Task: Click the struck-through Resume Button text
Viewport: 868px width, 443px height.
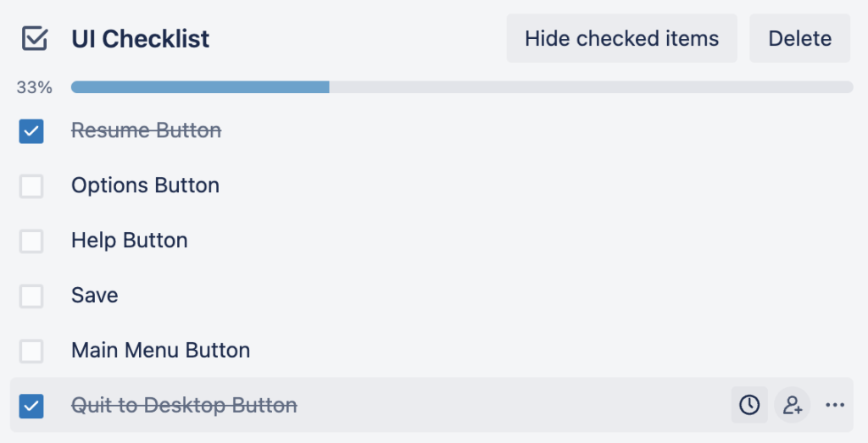Action: click(x=146, y=130)
